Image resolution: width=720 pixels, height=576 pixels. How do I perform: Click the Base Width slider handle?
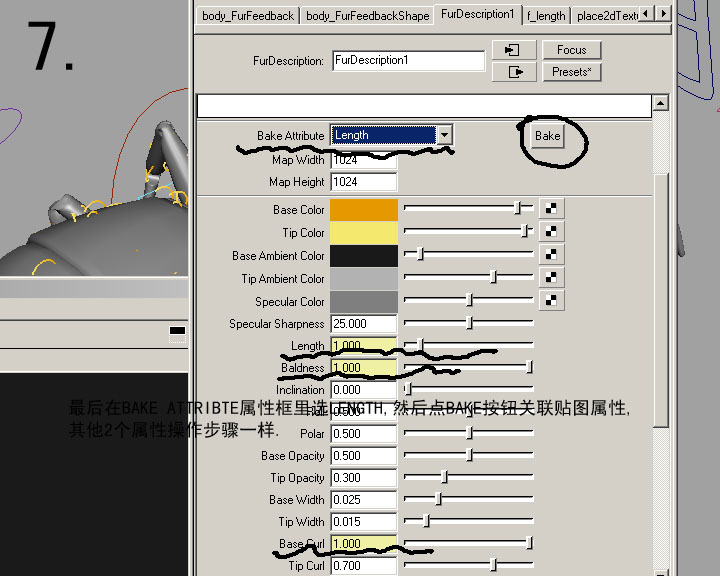(438, 499)
